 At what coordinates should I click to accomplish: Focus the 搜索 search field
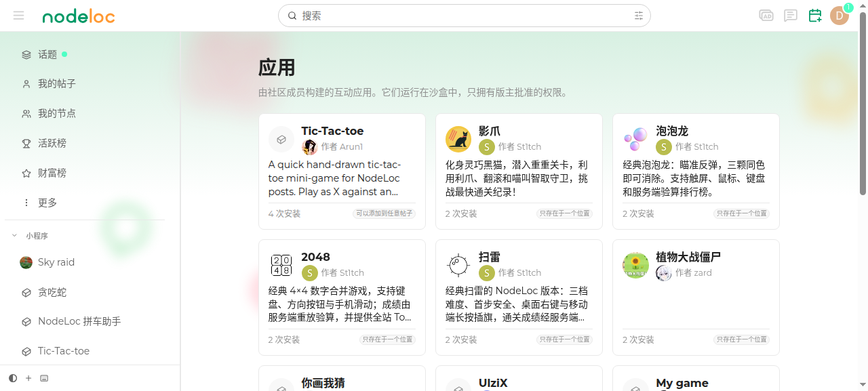[465, 16]
